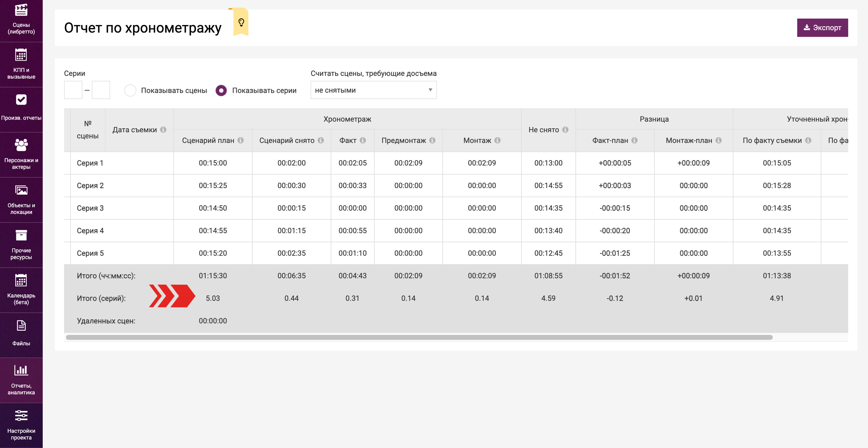
Task: Open Персонажи и актеры section icon
Action: [x=21, y=145]
